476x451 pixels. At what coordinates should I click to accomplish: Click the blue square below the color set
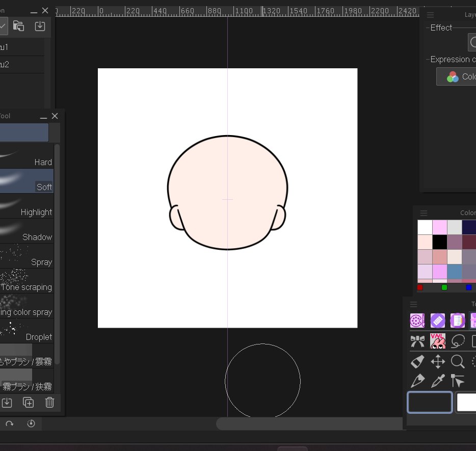[x=469, y=287]
